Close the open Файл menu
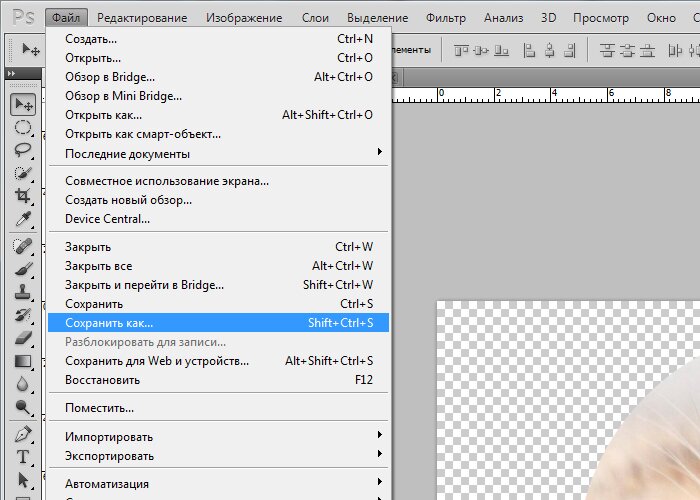700x500 pixels. pos(66,18)
